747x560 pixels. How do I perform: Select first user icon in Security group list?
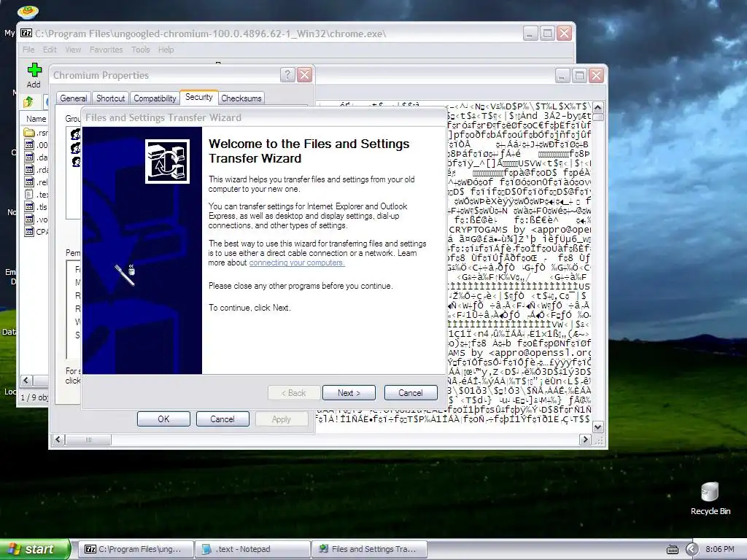coord(75,134)
